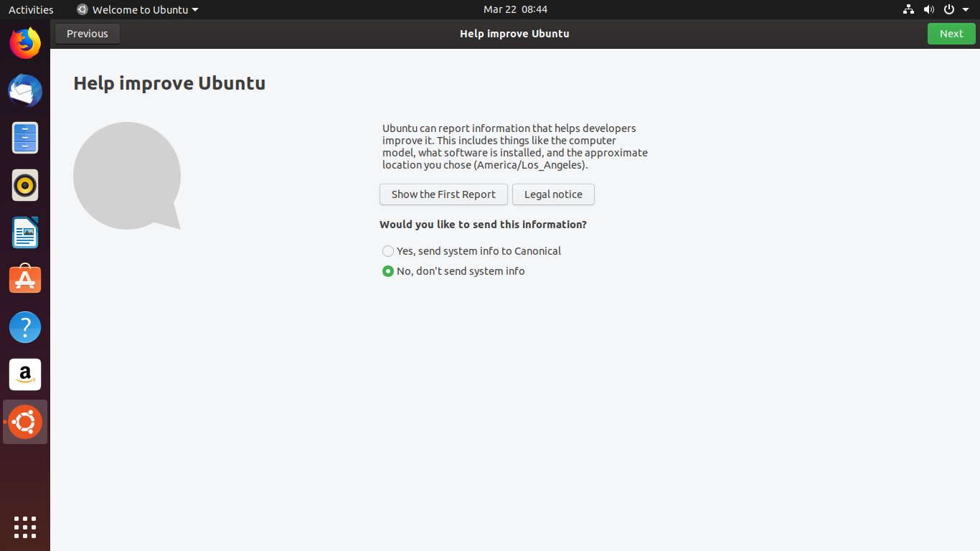
Task: Launch Rhythmbox music player
Action: coord(25,185)
